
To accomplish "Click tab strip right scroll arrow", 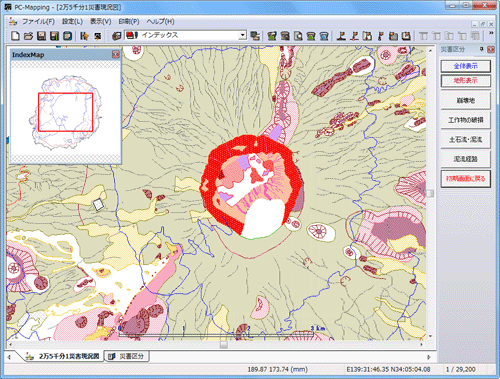I will (429, 357).
